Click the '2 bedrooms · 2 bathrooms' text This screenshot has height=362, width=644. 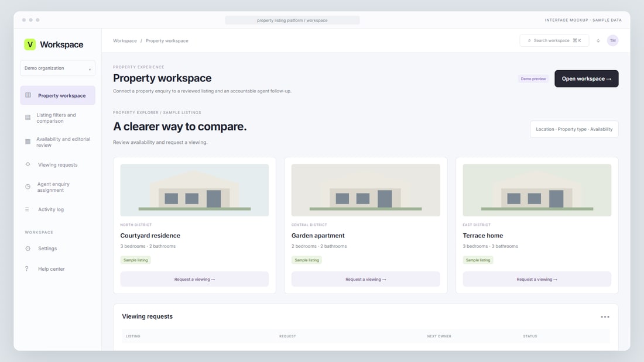(319, 246)
